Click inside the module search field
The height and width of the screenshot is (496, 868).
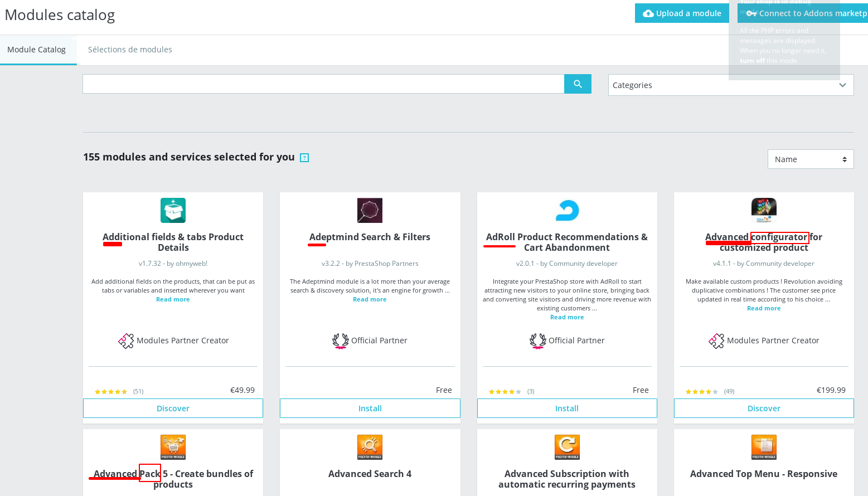click(323, 84)
